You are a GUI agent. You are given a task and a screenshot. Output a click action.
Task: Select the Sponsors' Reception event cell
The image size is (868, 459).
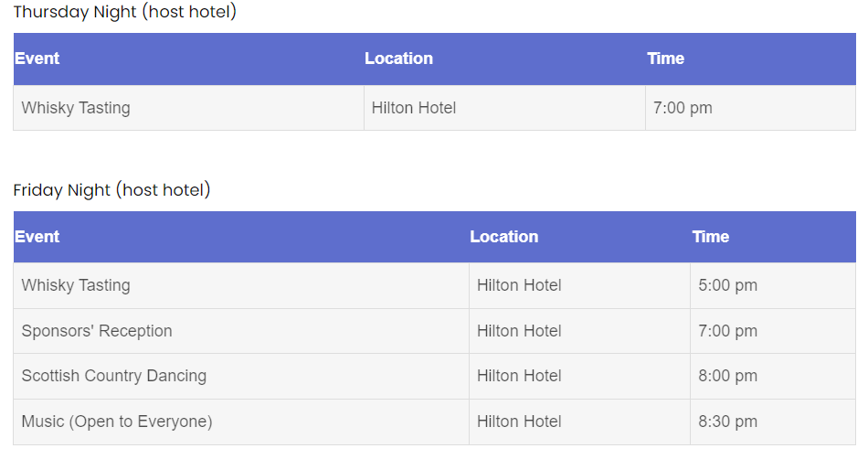click(x=97, y=331)
